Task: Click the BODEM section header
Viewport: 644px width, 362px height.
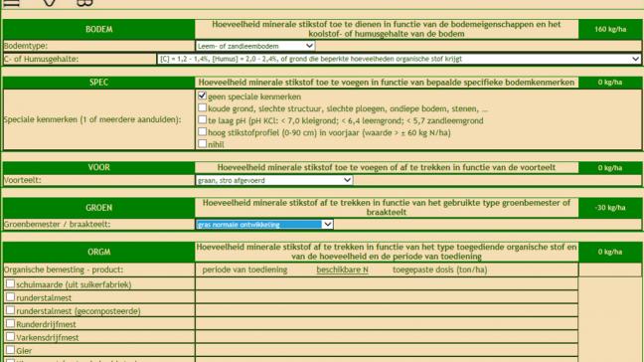Action: (99, 29)
